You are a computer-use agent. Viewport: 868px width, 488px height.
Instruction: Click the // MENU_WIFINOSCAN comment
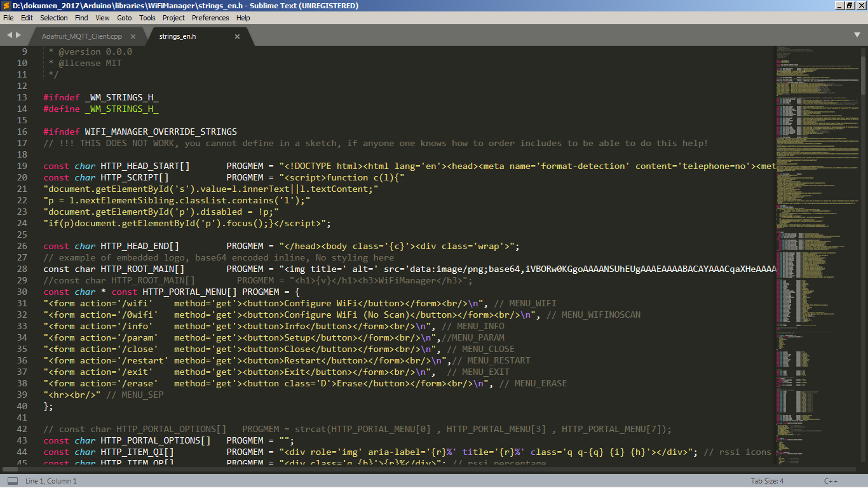tap(593, 315)
